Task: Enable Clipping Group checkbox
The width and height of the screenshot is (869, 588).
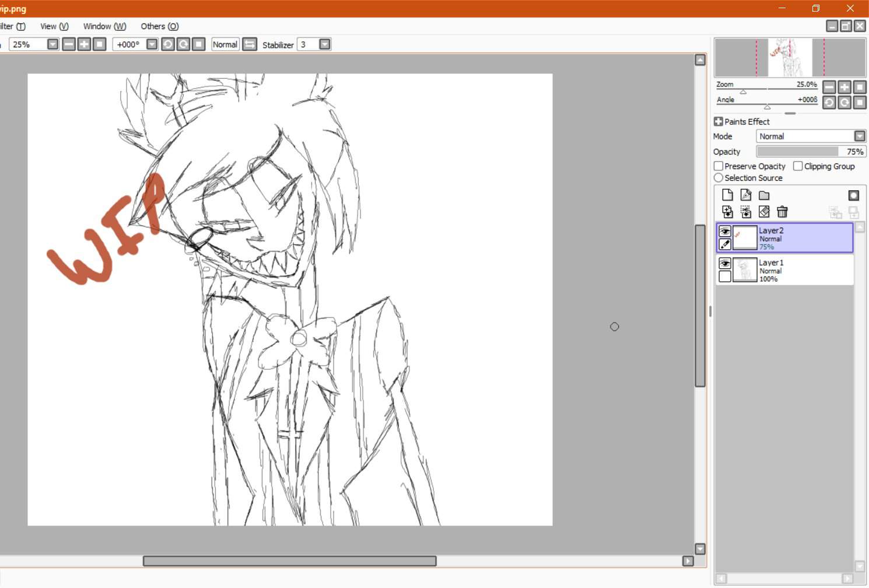Action: 798,166
